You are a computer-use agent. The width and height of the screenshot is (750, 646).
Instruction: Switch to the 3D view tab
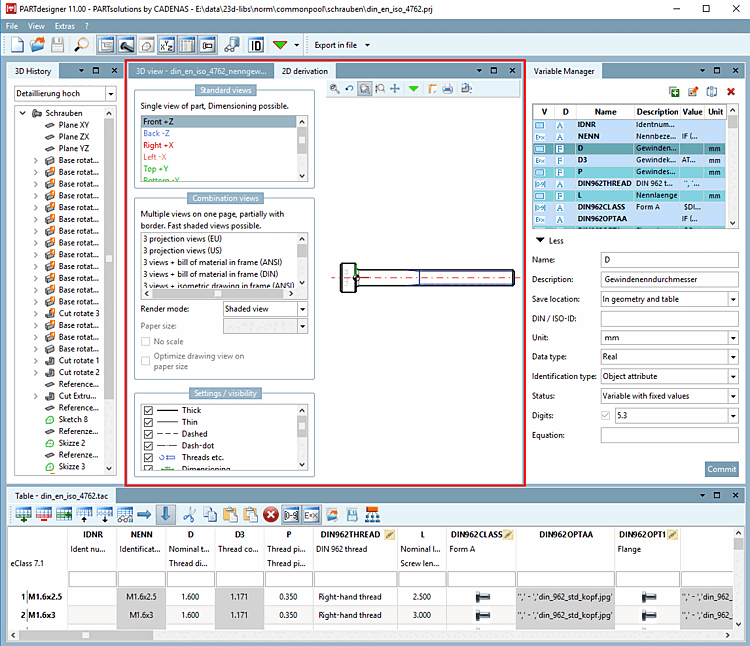200,71
